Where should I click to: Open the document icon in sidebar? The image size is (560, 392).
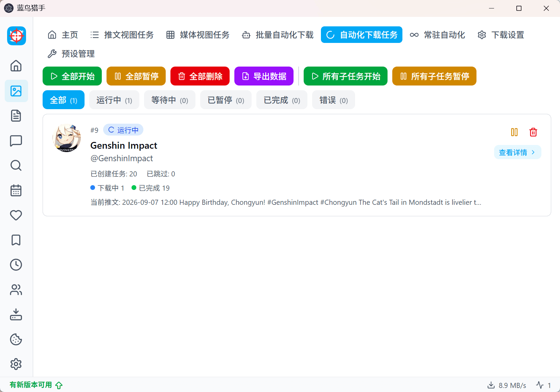click(16, 116)
